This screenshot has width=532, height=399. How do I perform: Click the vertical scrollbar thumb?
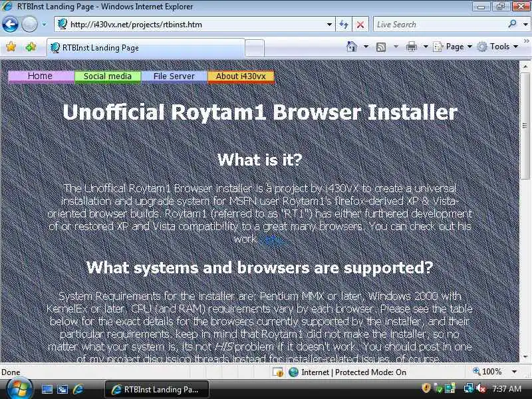click(525, 126)
